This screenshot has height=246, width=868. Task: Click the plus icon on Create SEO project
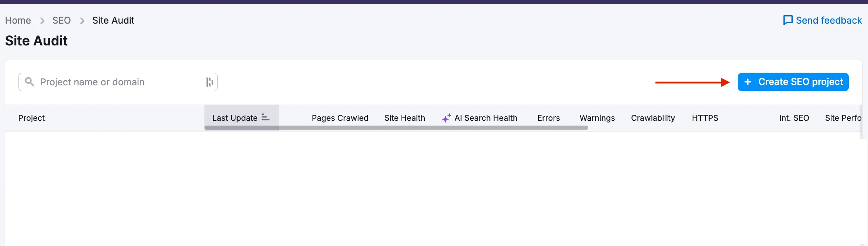(748, 82)
